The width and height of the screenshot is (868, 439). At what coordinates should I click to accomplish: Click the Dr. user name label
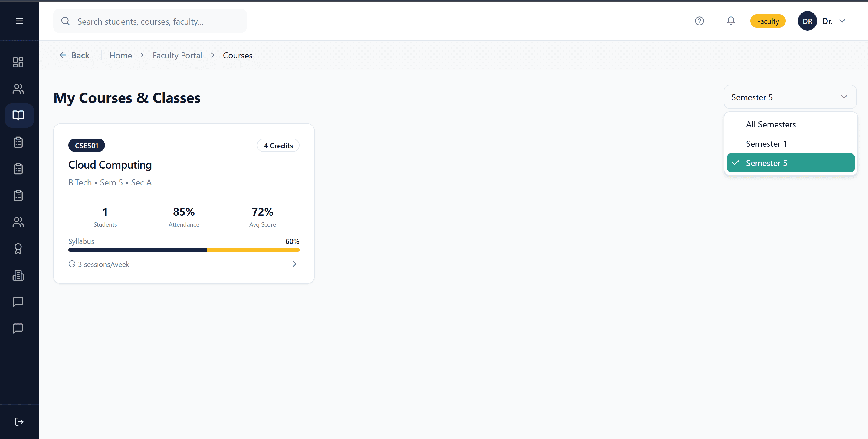click(827, 21)
